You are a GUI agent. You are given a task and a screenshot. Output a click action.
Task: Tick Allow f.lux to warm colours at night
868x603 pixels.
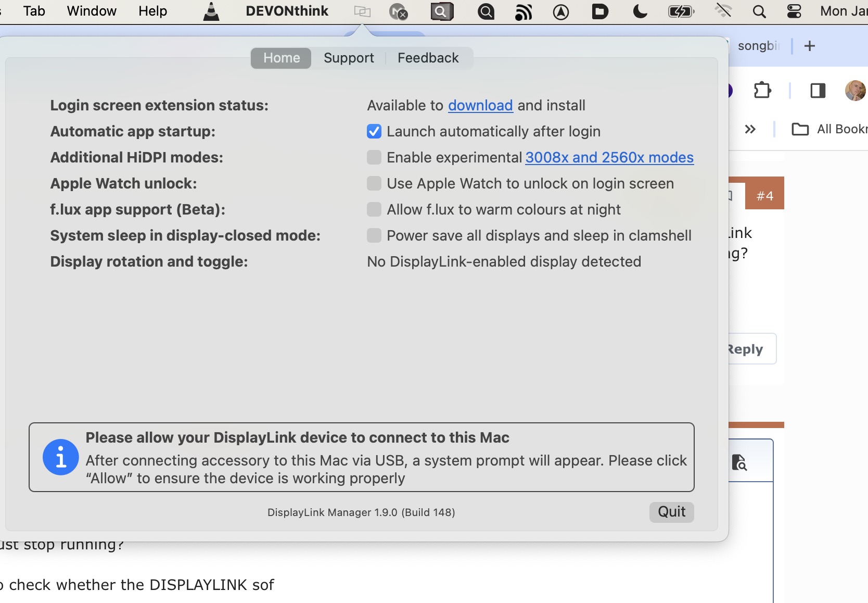tap(374, 209)
